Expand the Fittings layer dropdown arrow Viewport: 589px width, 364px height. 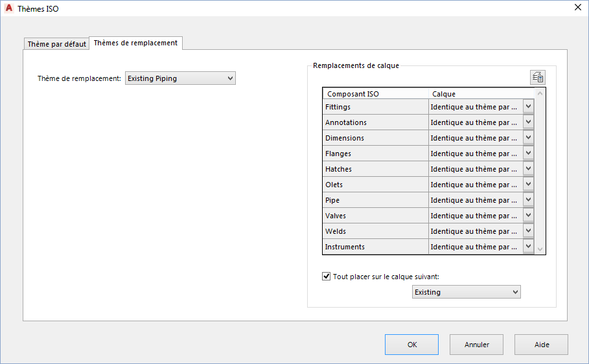(528, 107)
